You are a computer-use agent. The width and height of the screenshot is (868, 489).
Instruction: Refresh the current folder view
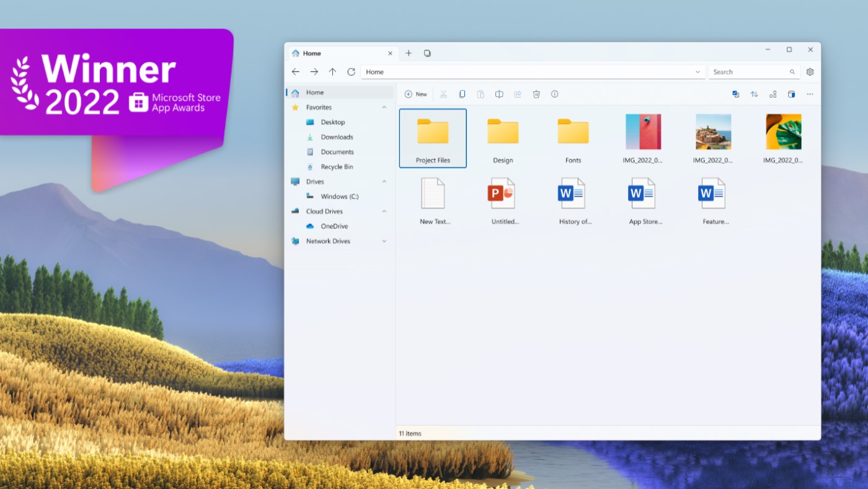pyautogui.click(x=351, y=71)
